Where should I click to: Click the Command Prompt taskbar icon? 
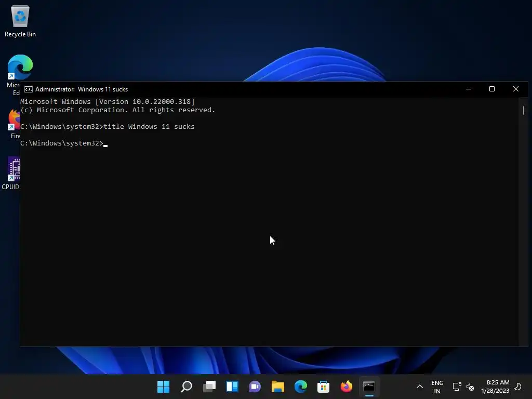(x=369, y=387)
